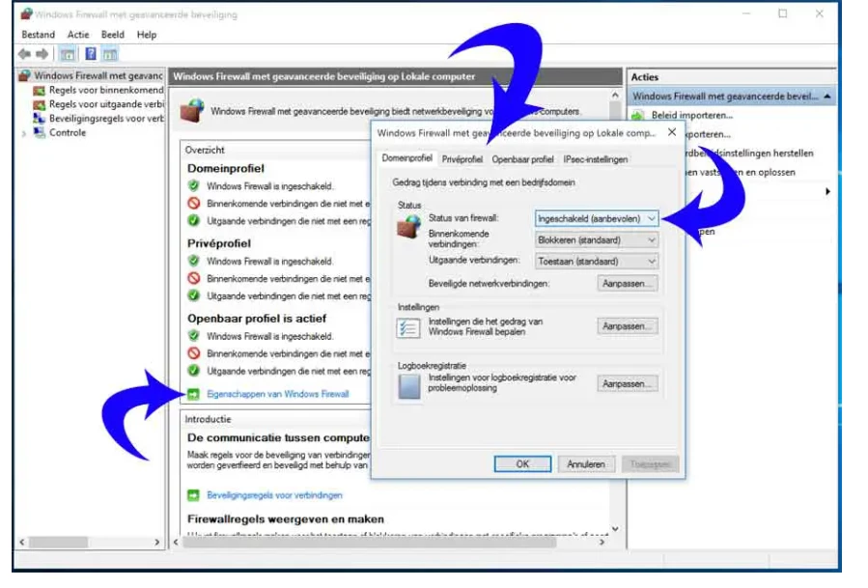
Task: Close the firewall properties dialog
Action: (x=671, y=132)
